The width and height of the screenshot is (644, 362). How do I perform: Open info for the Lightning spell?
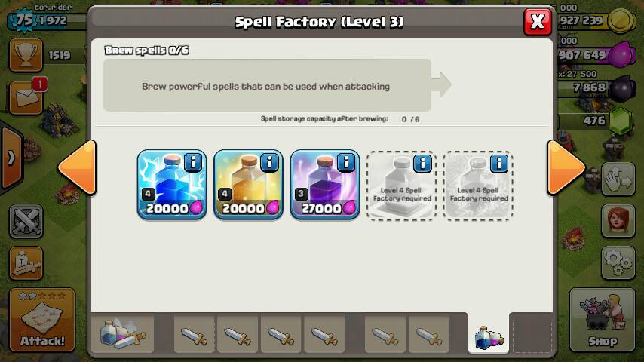point(193,162)
